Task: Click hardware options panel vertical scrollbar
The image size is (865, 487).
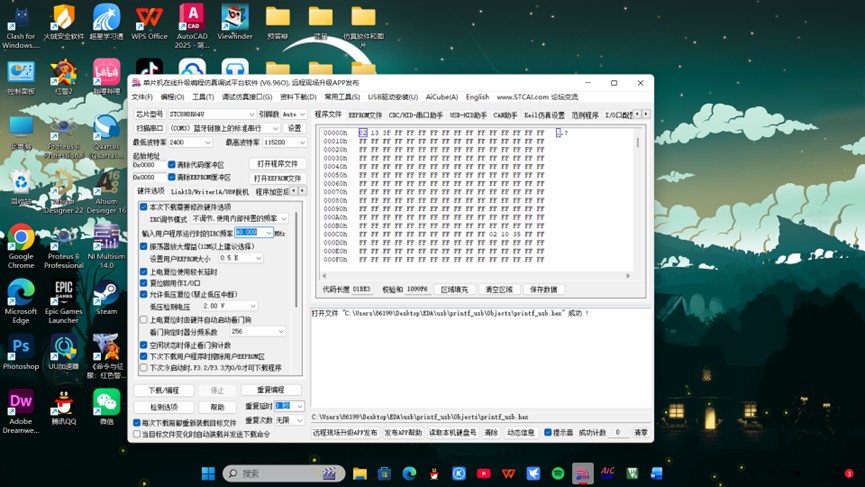Action: (296, 262)
